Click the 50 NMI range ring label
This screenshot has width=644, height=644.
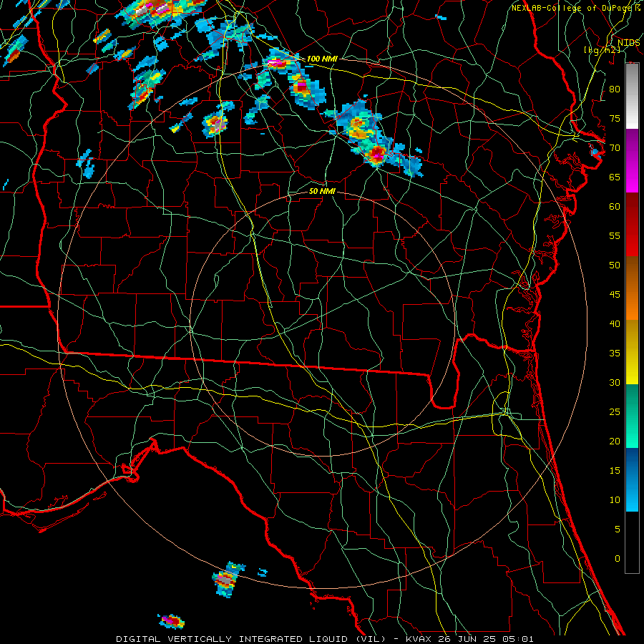322,191
